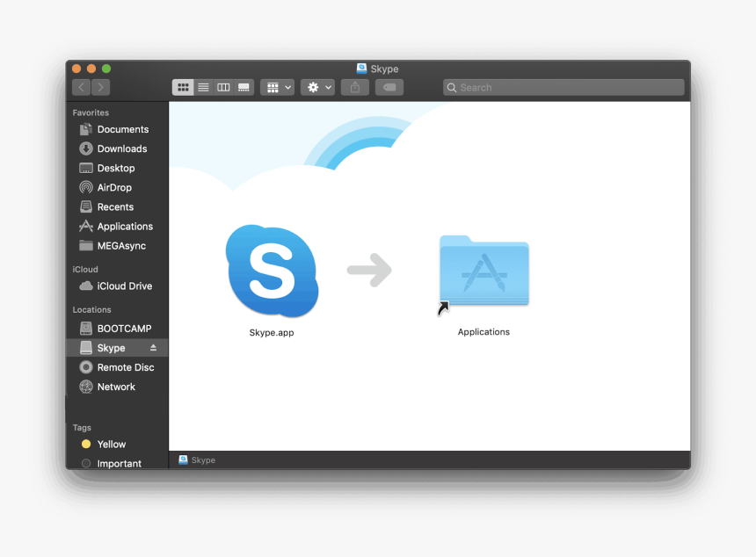Go forward with the right chevron
Viewport: 756px width, 557px height.
[x=100, y=87]
